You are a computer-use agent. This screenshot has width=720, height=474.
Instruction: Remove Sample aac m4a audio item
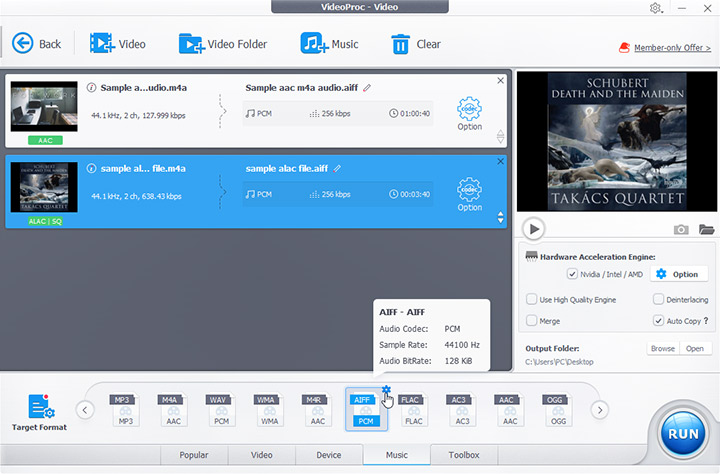click(x=501, y=80)
